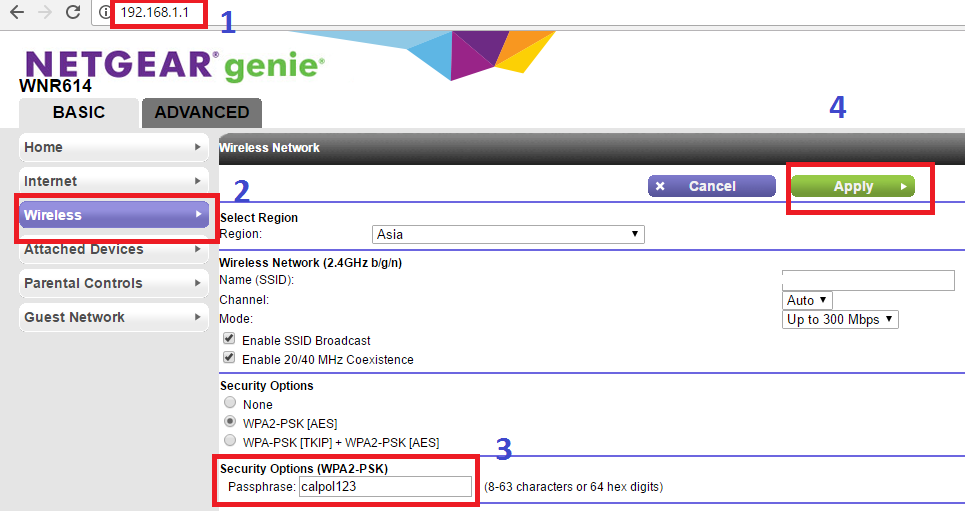
Task: Open Guest Network in the sidebar
Action: 114,317
